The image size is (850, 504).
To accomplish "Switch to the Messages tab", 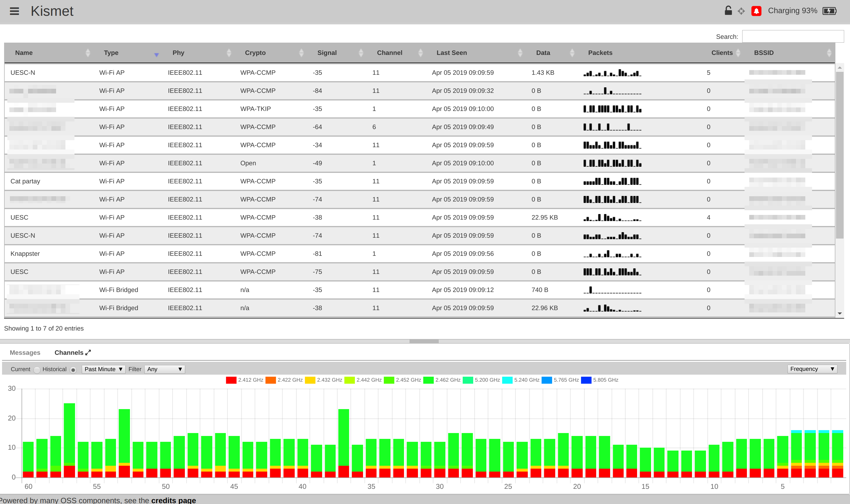I will [x=25, y=352].
